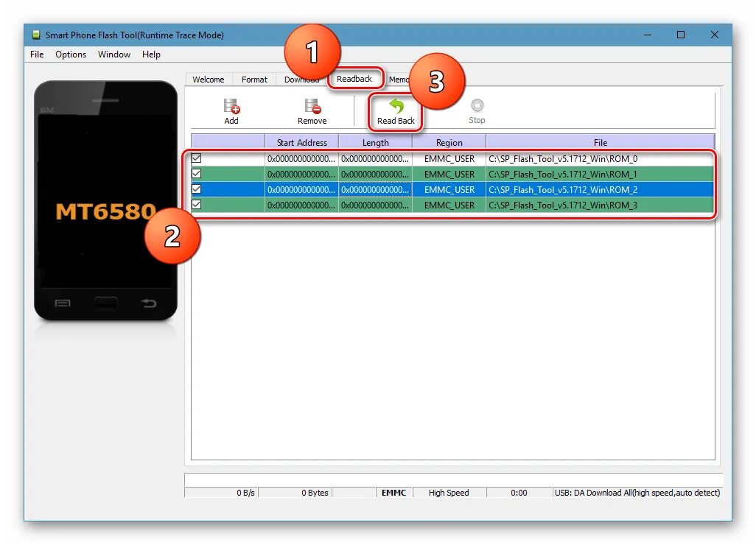Click the Length column header
This screenshot has height=545, width=756.
(376, 142)
